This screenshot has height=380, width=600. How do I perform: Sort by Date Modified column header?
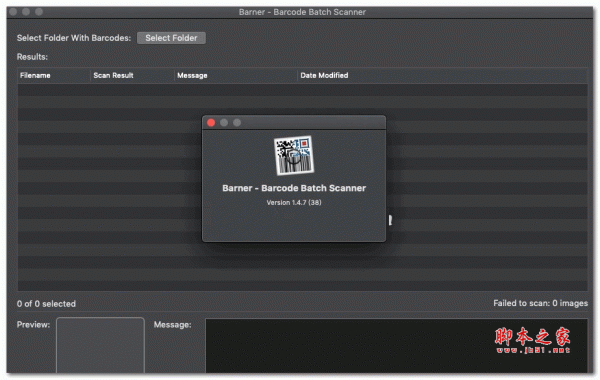tap(442, 75)
